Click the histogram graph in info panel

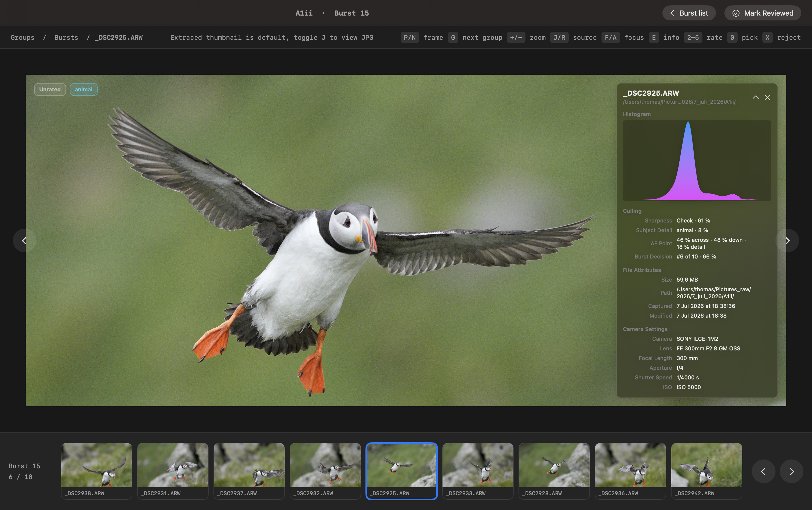697,161
